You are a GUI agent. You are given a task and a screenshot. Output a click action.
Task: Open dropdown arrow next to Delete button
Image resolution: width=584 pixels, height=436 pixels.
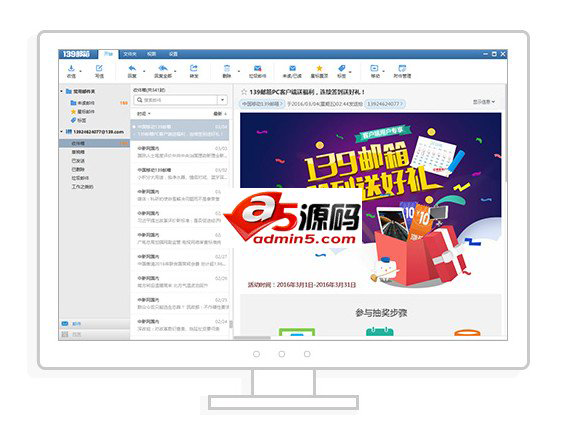(239, 71)
